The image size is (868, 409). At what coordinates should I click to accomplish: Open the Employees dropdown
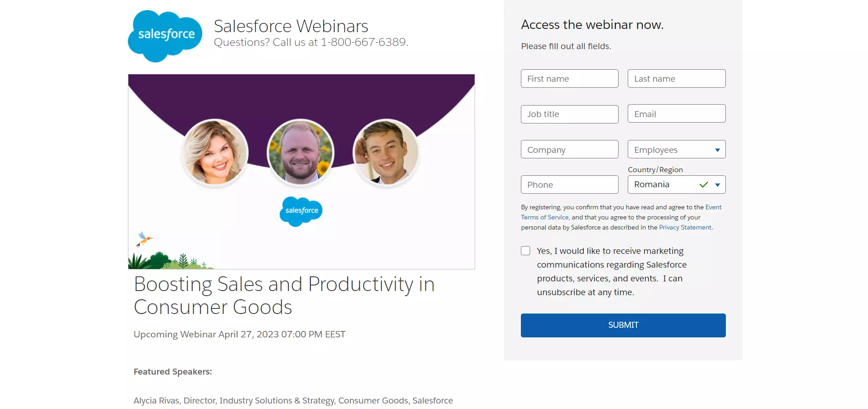tap(676, 149)
